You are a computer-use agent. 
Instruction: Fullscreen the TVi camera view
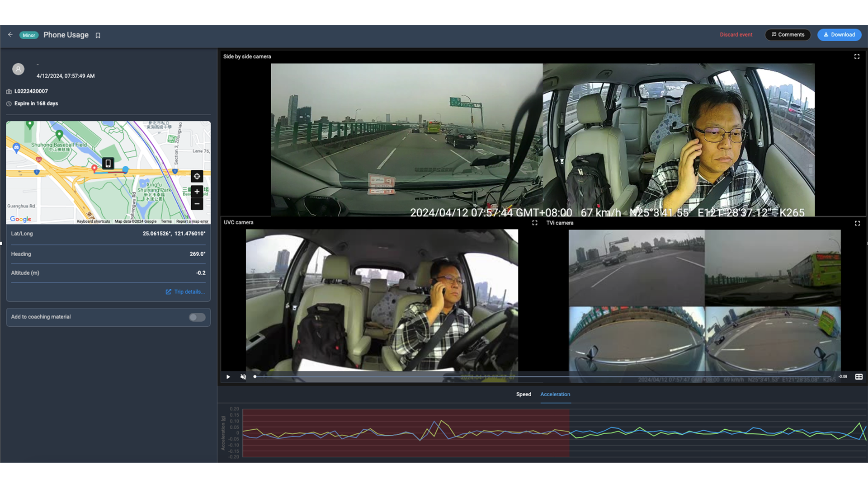pyautogui.click(x=857, y=223)
